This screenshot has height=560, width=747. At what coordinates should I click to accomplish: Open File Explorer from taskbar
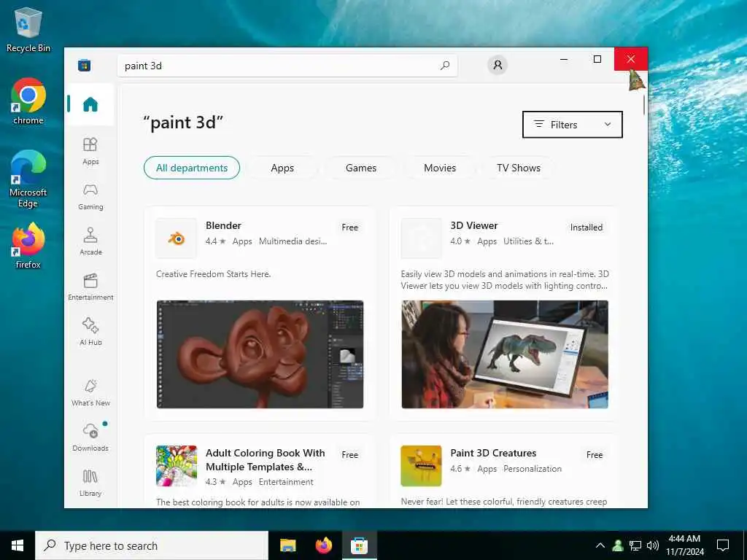pyautogui.click(x=287, y=545)
